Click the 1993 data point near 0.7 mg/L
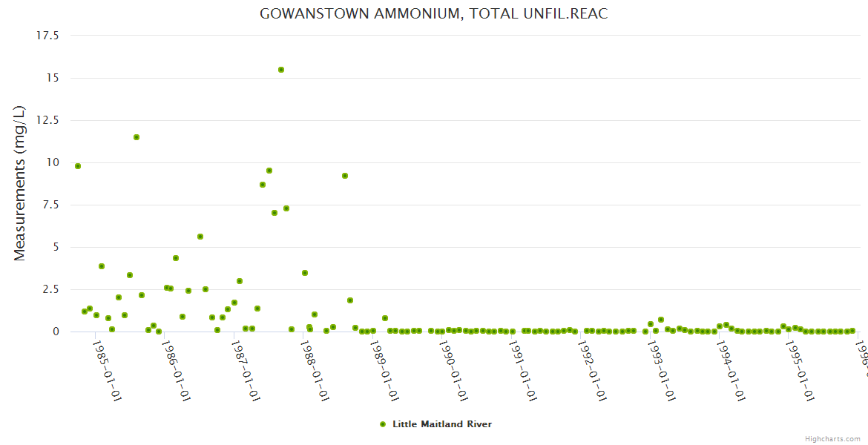Image resolution: width=868 pixels, height=445 pixels. 661,320
